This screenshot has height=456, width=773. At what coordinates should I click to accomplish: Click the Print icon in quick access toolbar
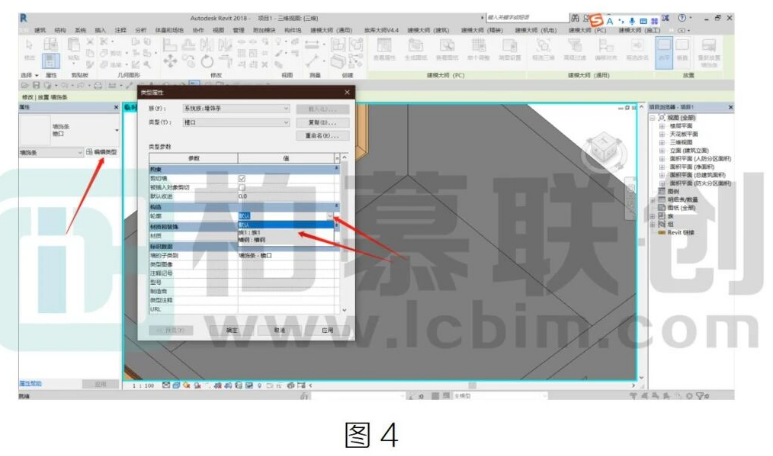tap(98, 86)
